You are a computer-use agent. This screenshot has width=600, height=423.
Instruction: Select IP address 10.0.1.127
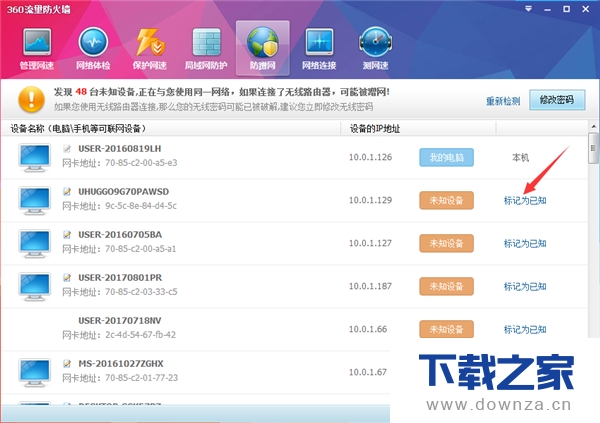click(x=370, y=243)
